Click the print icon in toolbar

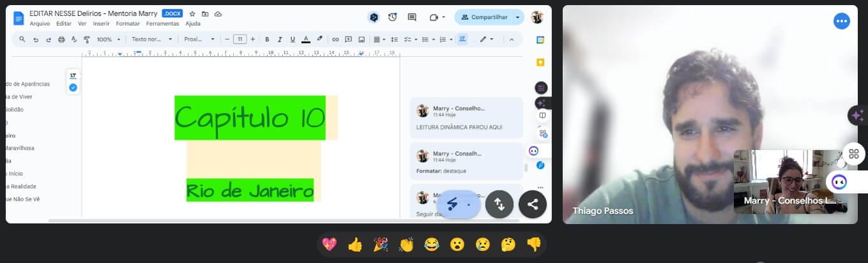click(x=61, y=40)
